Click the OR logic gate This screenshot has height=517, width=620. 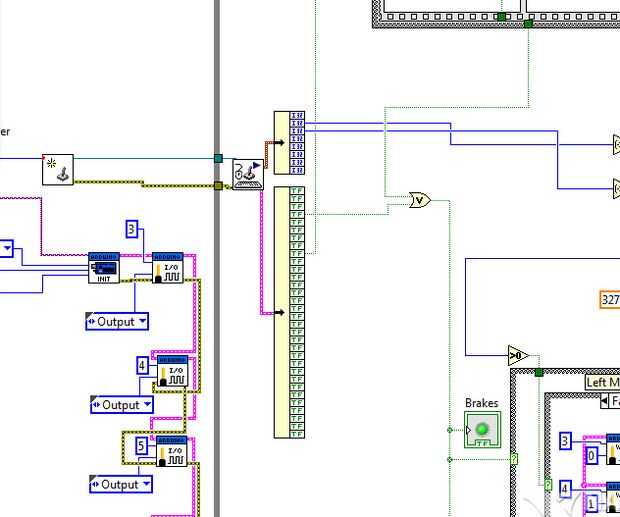(420, 200)
